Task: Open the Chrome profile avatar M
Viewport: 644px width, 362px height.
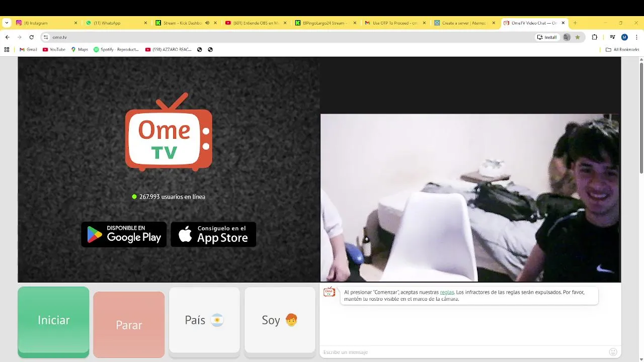Action: click(x=624, y=37)
